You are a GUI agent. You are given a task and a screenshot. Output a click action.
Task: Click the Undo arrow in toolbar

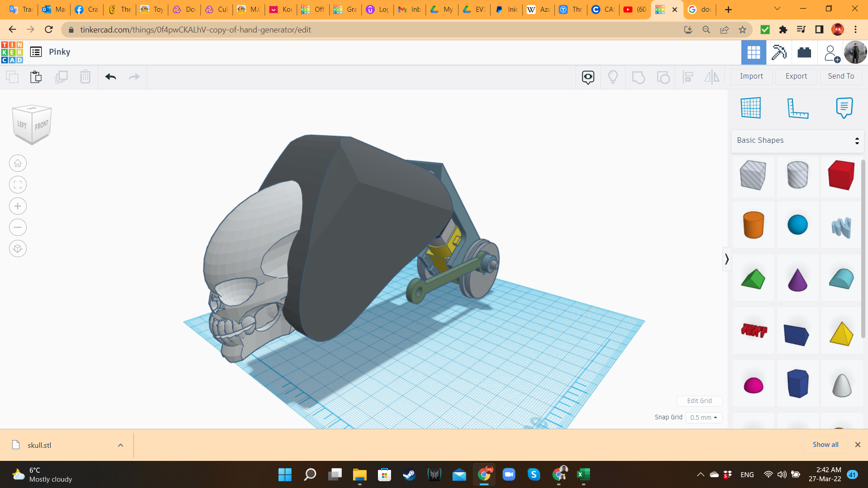pos(110,77)
